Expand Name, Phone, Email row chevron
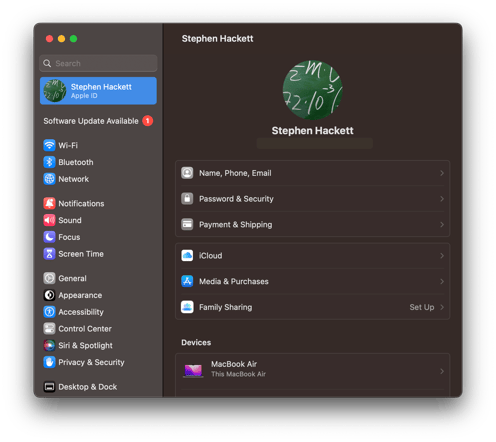 coord(442,173)
